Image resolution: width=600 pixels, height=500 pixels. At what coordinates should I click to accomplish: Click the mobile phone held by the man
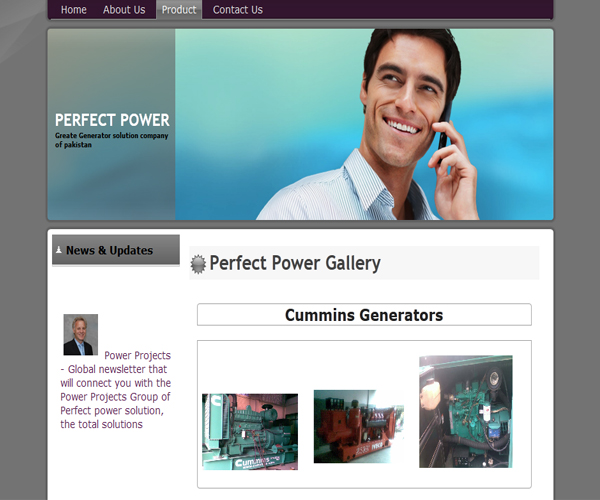coord(444,132)
